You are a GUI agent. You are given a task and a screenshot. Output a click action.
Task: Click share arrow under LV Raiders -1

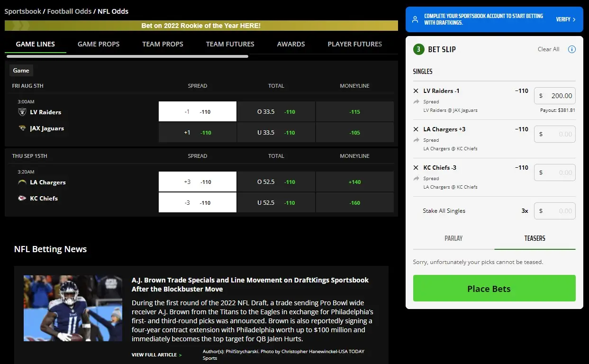coord(416,101)
